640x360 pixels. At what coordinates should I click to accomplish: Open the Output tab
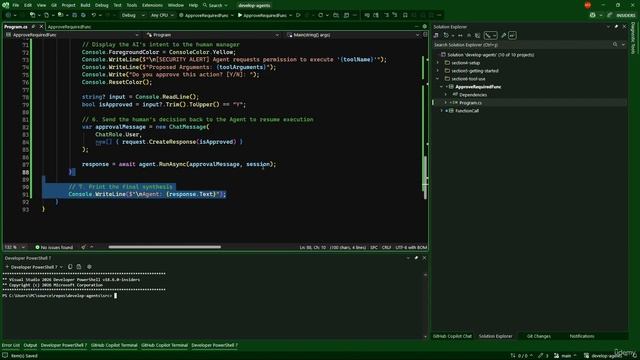click(30, 345)
